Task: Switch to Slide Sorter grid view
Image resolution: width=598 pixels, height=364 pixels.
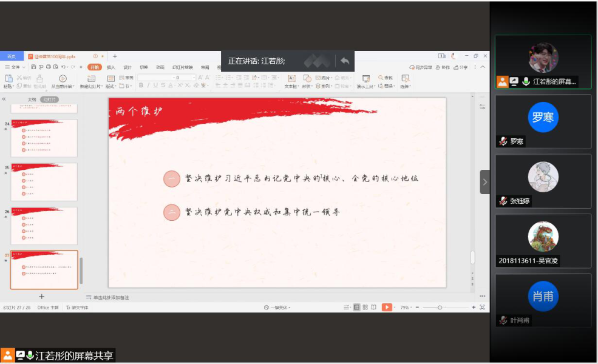Action: [365, 307]
